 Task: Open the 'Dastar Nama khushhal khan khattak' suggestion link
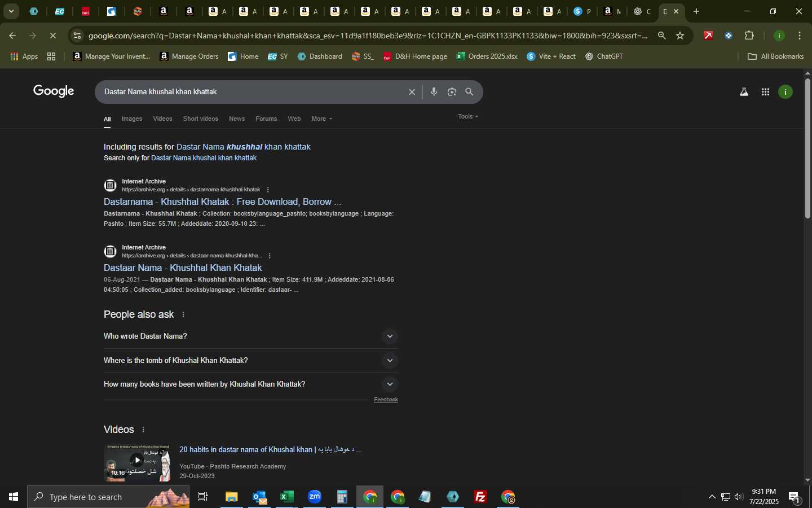[x=244, y=147]
